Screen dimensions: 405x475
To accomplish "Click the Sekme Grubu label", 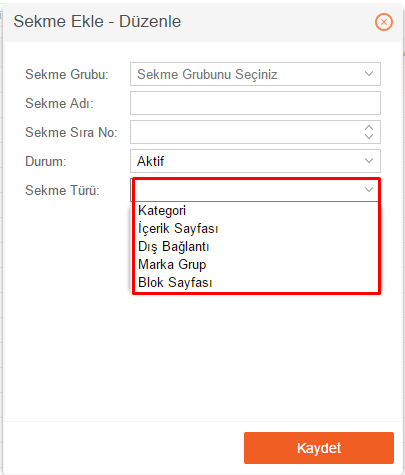I will pos(67,74).
